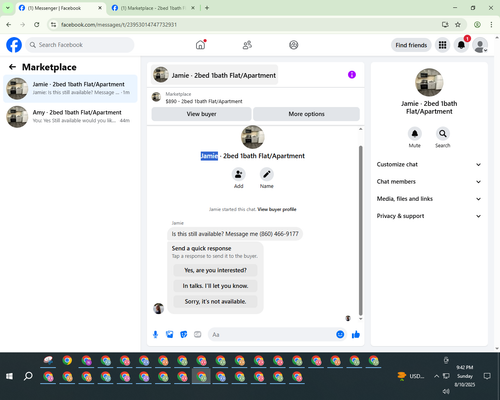
Task: Open Chrome three-dot menu
Action: (491, 24)
